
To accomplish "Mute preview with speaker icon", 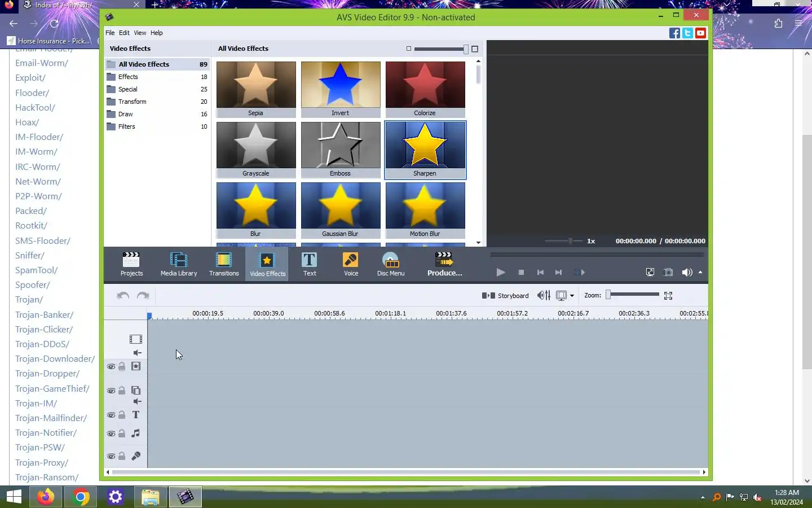I will coord(686,272).
